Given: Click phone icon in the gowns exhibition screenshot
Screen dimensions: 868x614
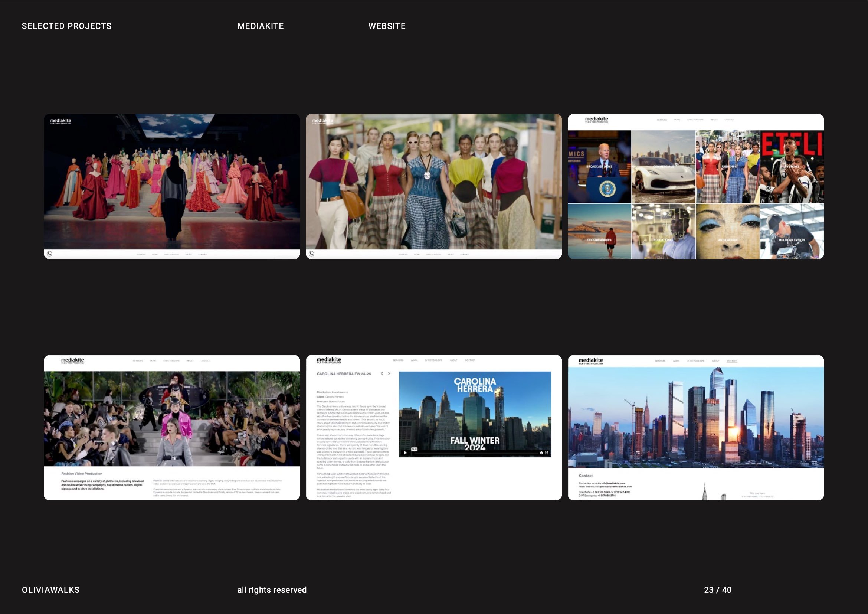Looking at the screenshot, I should 49,254.
